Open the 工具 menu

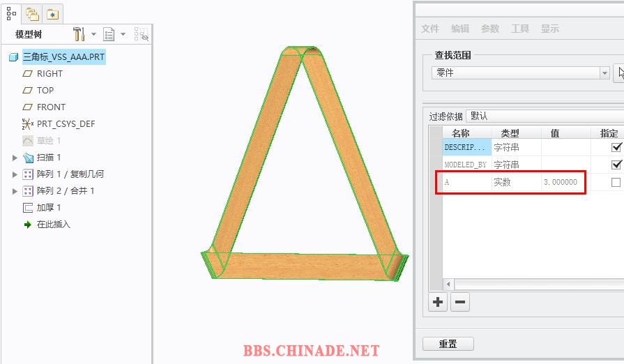point(519,29)
